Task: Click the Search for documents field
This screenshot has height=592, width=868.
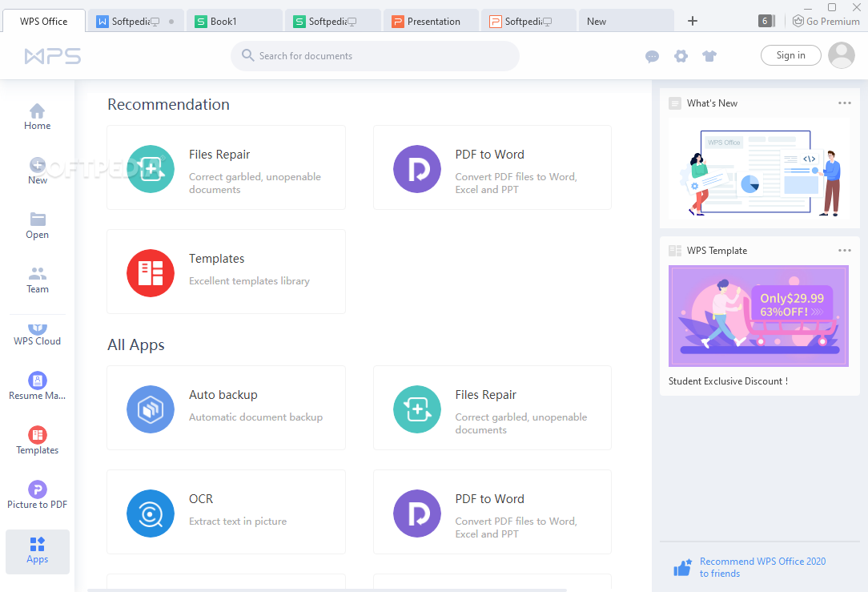Action: pyautogui.click(x=375, y=55)
